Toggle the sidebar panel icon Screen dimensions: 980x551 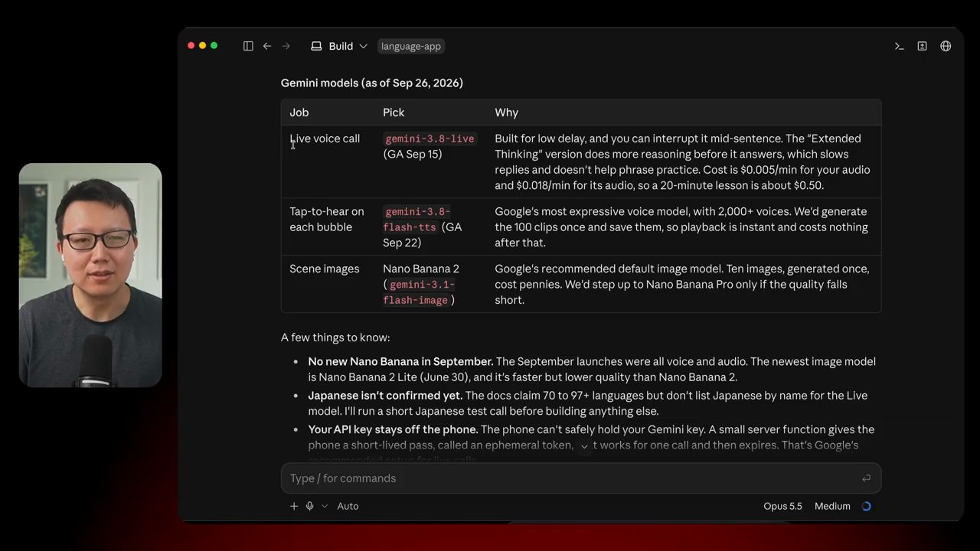[248, 46]
